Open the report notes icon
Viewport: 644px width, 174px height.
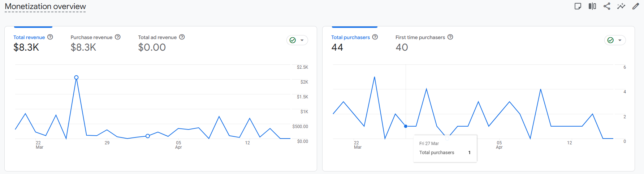point(578,6)
